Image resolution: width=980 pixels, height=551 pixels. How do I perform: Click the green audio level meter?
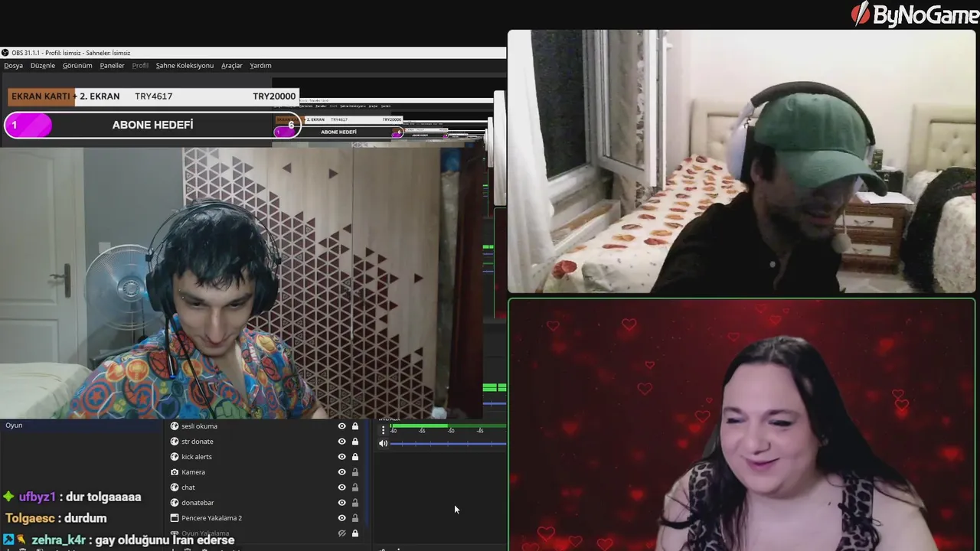448,425
